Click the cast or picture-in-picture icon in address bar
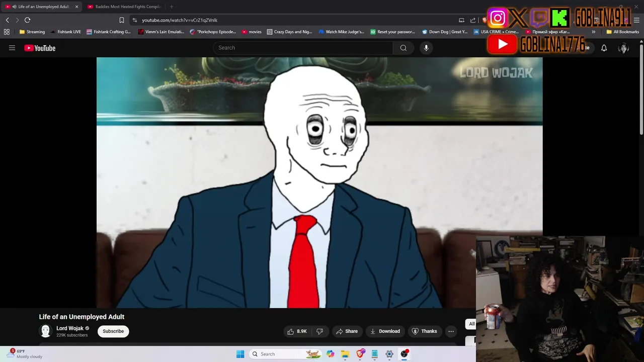The width and height of the screenshot is (644, 362). click(x=461, y=20)
